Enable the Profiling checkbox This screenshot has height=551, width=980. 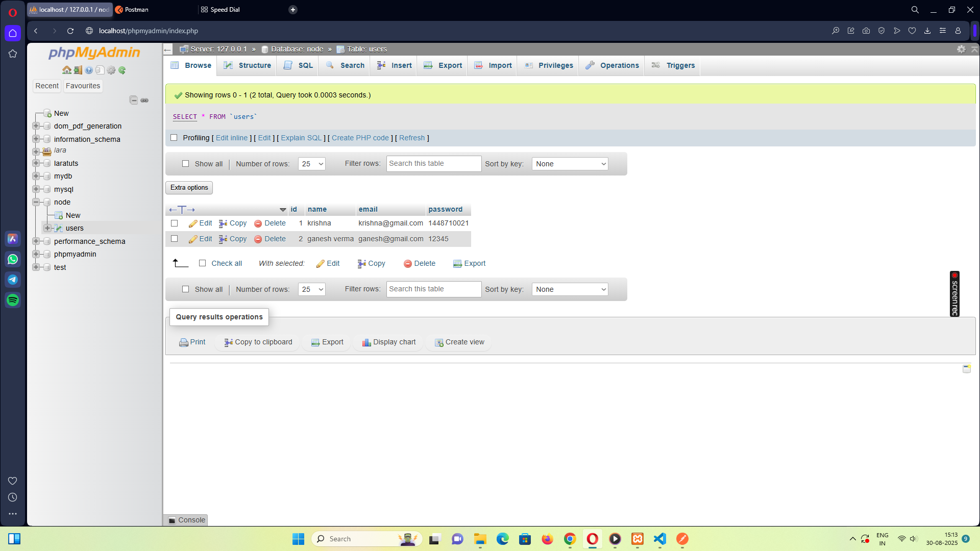174,138
